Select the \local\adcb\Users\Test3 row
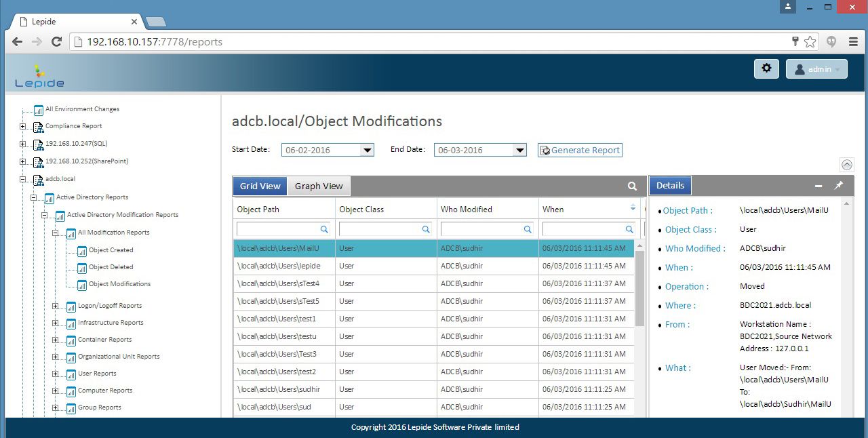This screenshot has width=868, height=438. 434,354
